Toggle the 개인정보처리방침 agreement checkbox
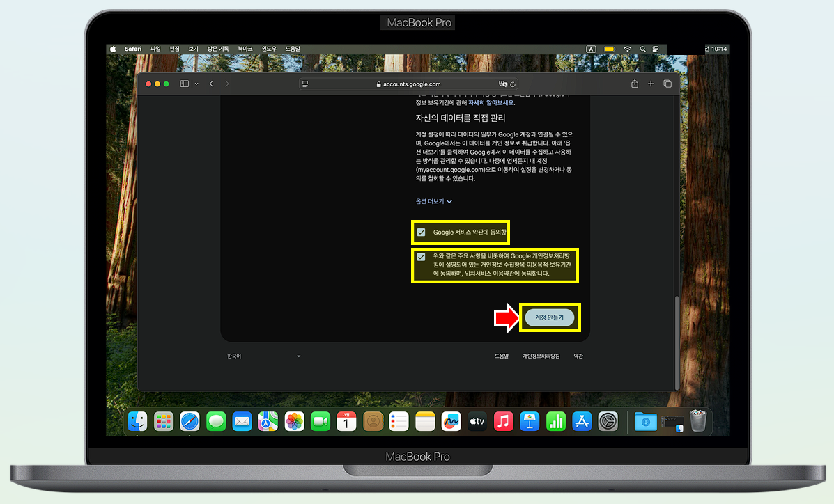Viewport: 834px width, 504px height. (422, 257)
